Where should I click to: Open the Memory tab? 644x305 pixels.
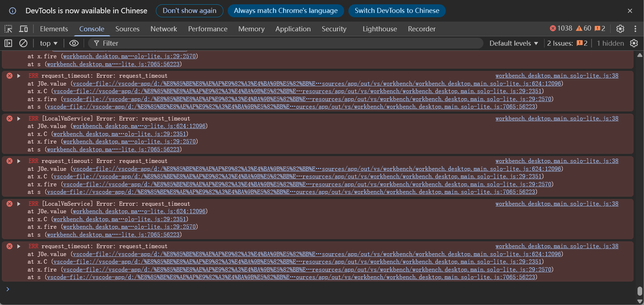251,29
